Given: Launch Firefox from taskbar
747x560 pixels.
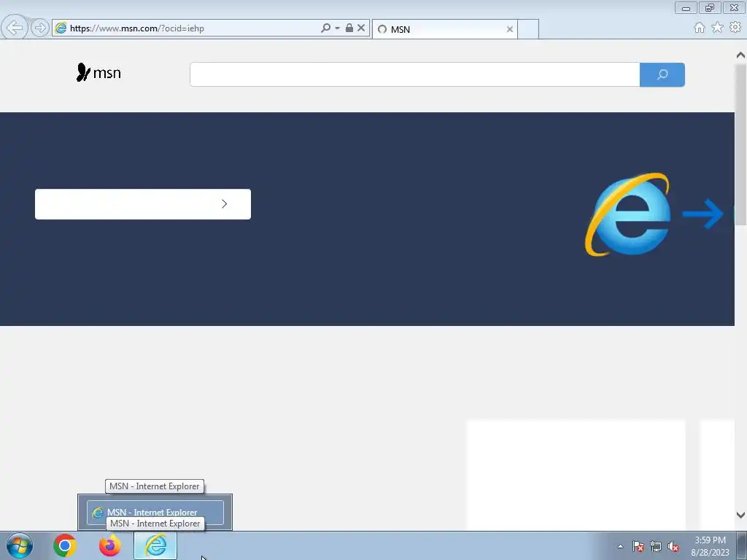Looking at the screenshot, I should [x=110, y=545].
